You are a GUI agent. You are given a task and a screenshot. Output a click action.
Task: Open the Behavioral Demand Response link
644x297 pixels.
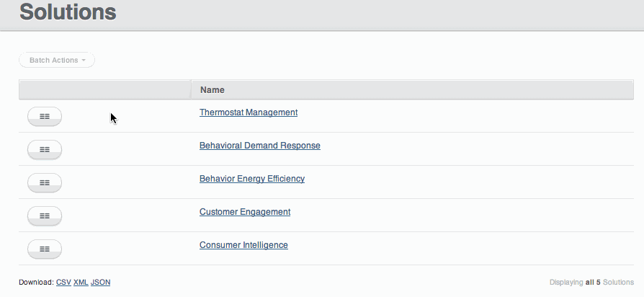pos(260,146)
